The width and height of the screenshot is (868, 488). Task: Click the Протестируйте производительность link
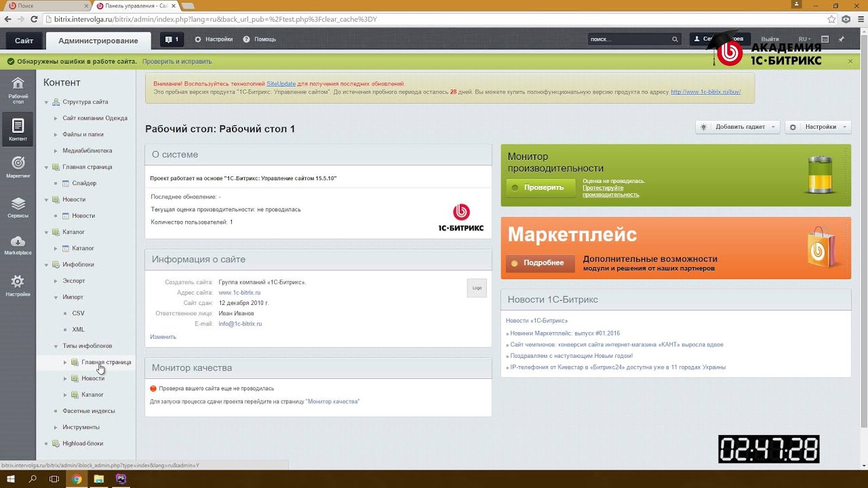coord(611,191)
